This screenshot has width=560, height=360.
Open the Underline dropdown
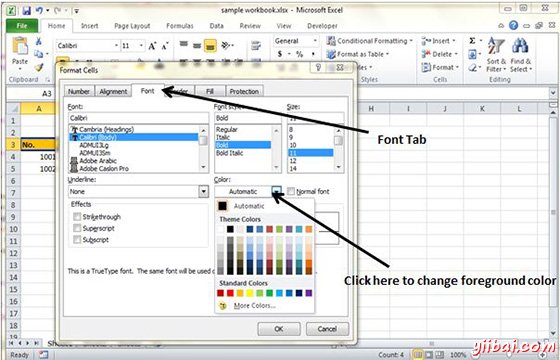click(x=203, y=192)
